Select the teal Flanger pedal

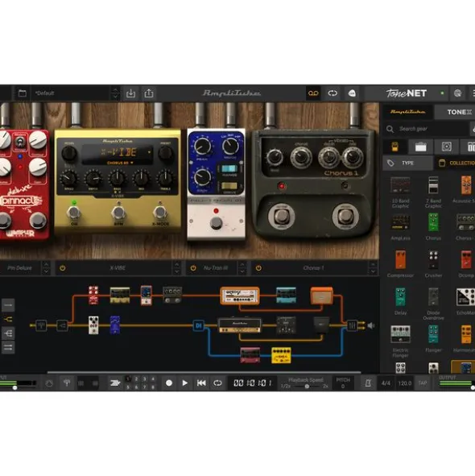(x=433, y=338)
